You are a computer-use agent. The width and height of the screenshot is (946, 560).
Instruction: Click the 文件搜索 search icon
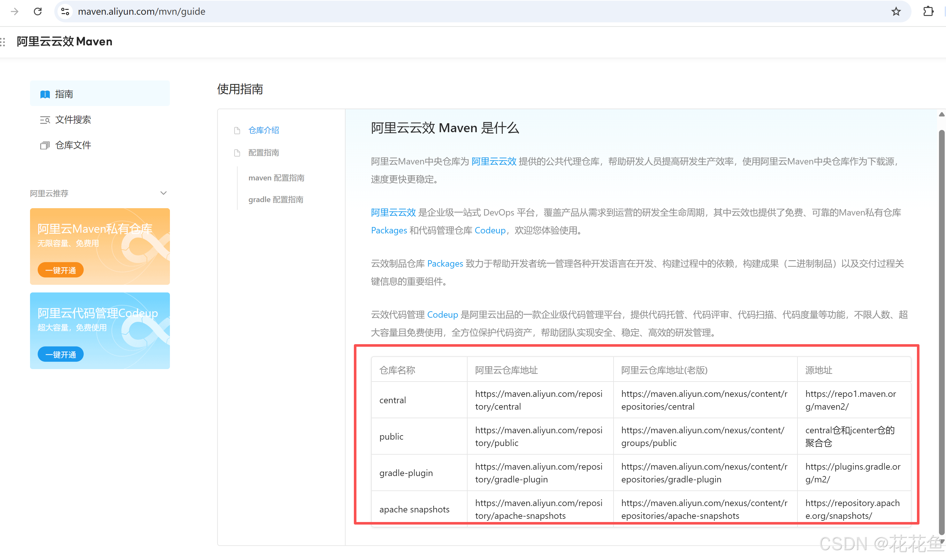45,120
